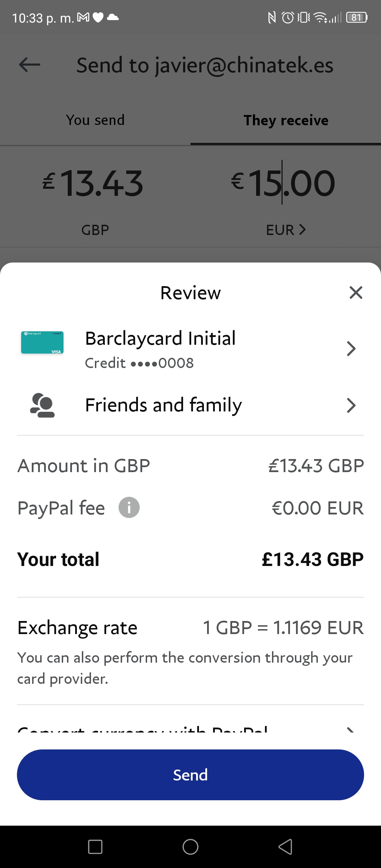The image size is (381, 868).
Task: Tap the £13.43 GBP send amount
Action: tap(93, 183)
